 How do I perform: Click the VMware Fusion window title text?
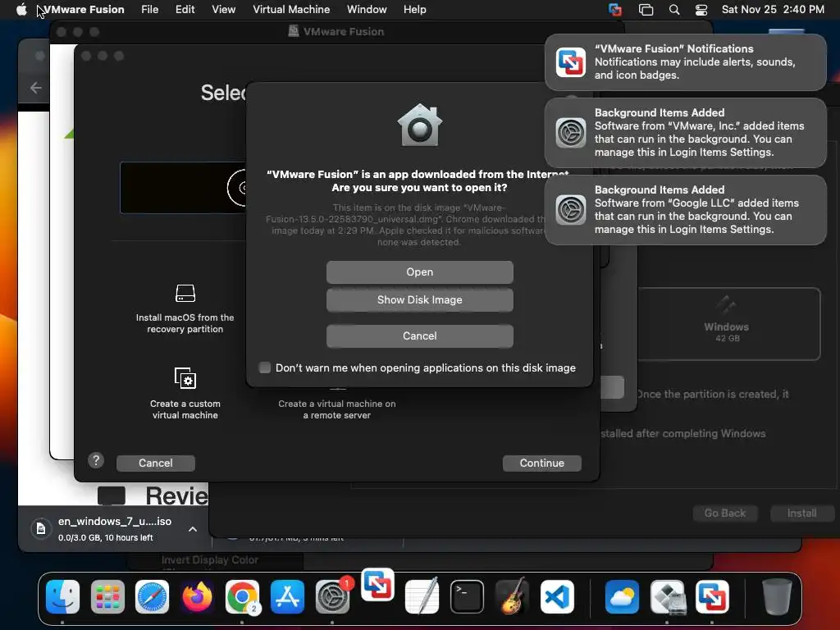point(344,32)
